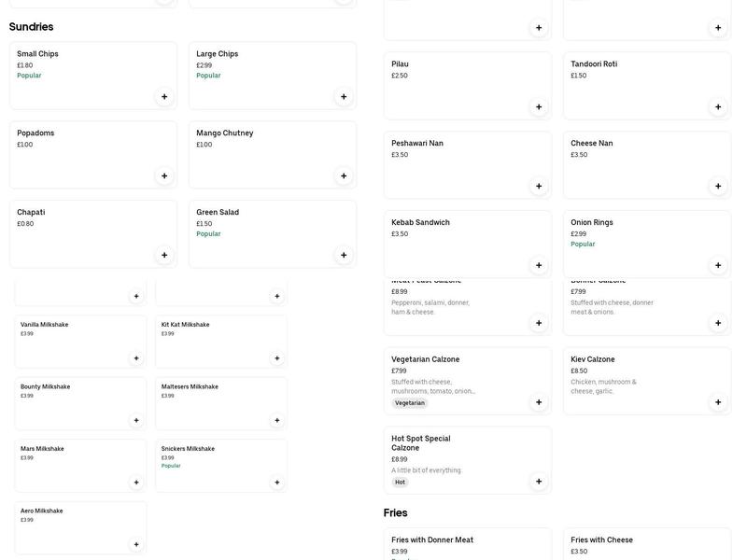Screen dimensions: 747x560
Task: Add Pilau rice to order
Action: coord(539,106)
